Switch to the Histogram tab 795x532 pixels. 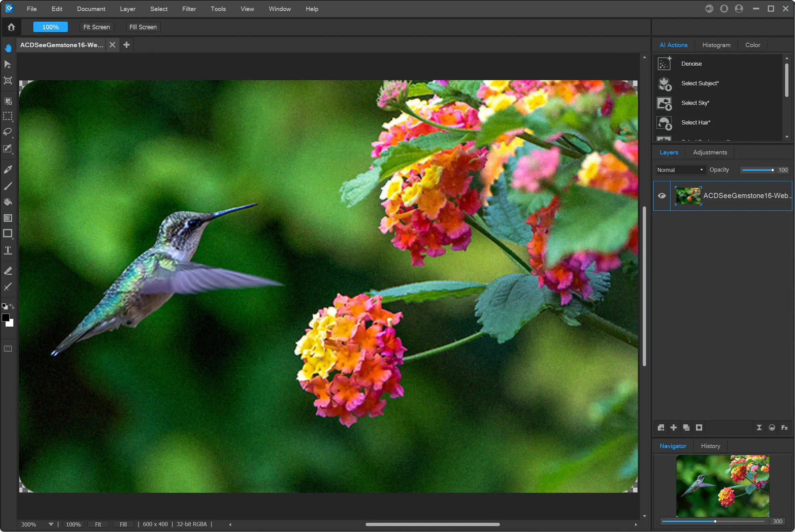716,45
